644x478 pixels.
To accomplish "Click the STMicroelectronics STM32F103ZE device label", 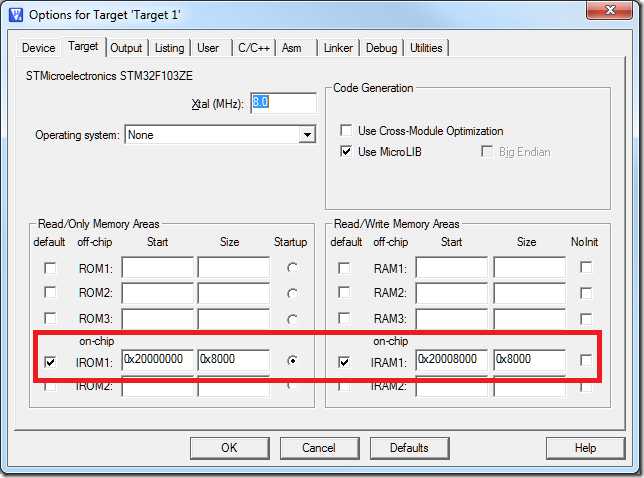I will [109, 76].
